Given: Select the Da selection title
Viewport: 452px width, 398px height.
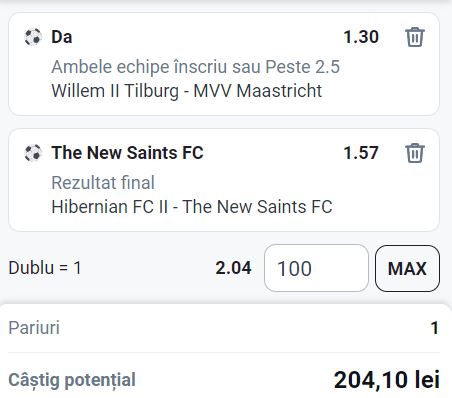Looking at the screenshot, I should pyautogui.click(x=62, y=37).
